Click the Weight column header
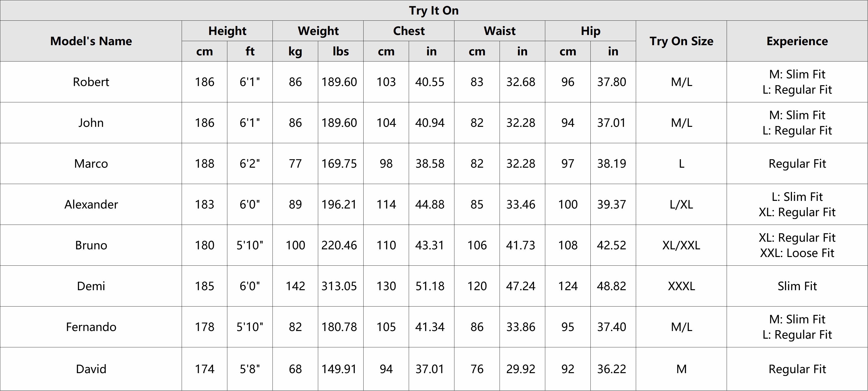This screenshot has height=391, width=868. (x=318, y=31)
